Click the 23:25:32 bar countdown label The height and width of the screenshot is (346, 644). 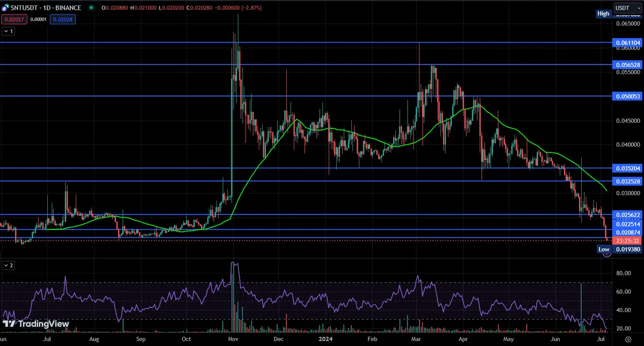[627, 241]
